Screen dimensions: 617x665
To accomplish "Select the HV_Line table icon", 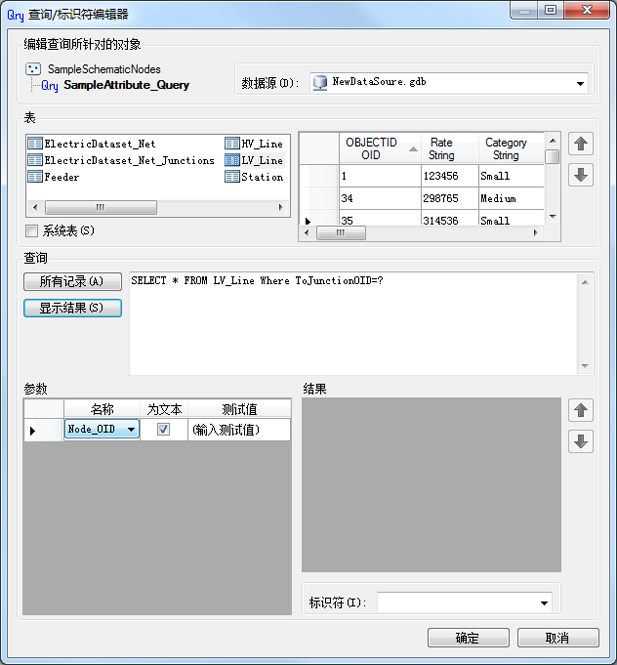I will [x=232, y=144].
